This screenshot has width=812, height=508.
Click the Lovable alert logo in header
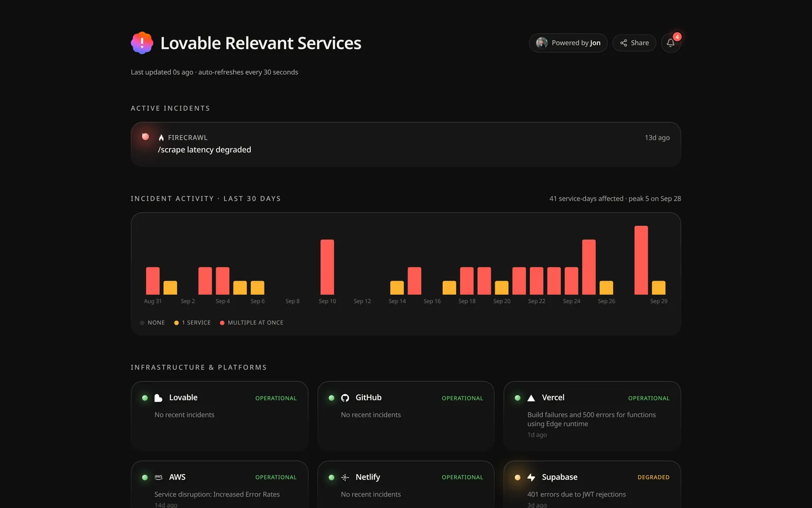[x=142, y=43]
